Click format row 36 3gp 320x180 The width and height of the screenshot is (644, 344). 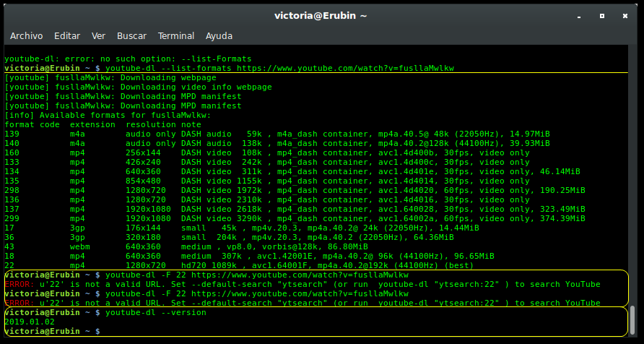pyautogui.click(x=229, y=238)
